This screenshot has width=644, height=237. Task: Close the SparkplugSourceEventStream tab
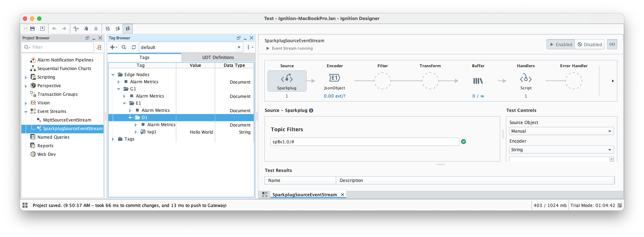pyautogui.click(x=343, y=195)
